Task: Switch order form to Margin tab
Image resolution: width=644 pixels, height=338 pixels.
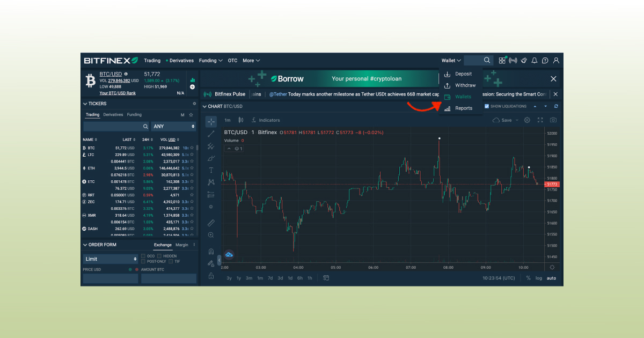Action: [182, 245]
